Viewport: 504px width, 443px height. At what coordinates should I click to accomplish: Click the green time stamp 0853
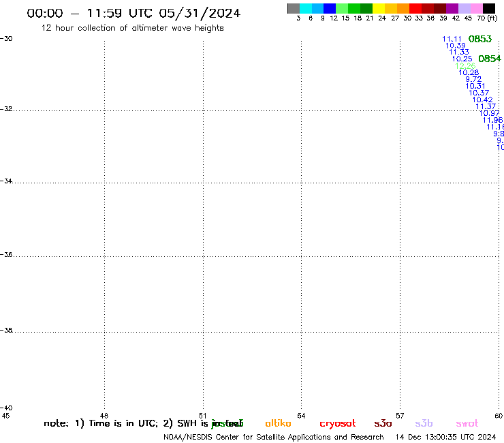[480, 39]
